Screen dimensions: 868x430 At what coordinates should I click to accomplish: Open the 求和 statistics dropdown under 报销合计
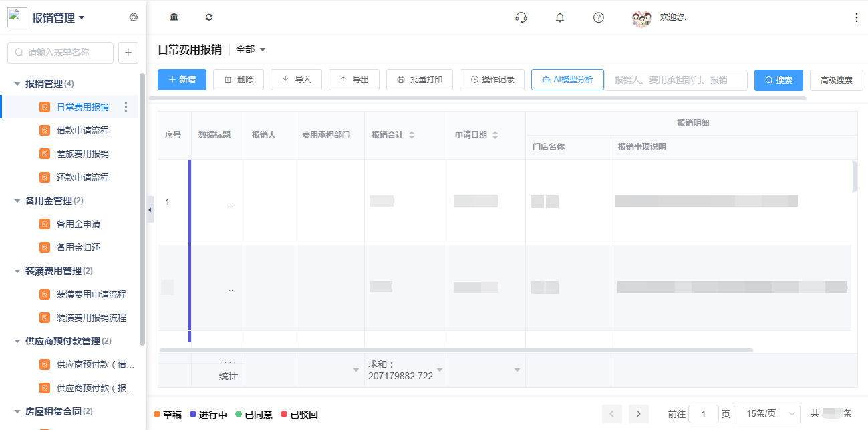[x=440, y=370]
